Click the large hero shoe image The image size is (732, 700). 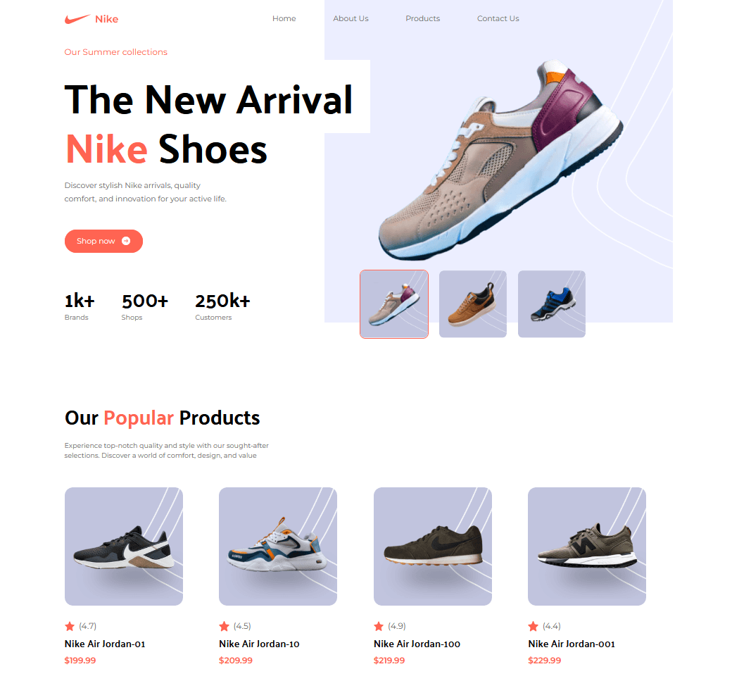pos(500,158)
